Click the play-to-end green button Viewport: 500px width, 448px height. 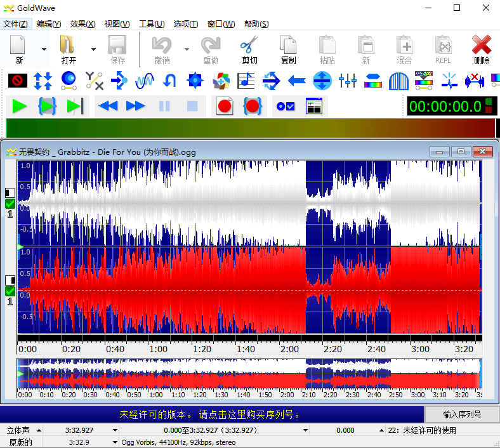76,106
